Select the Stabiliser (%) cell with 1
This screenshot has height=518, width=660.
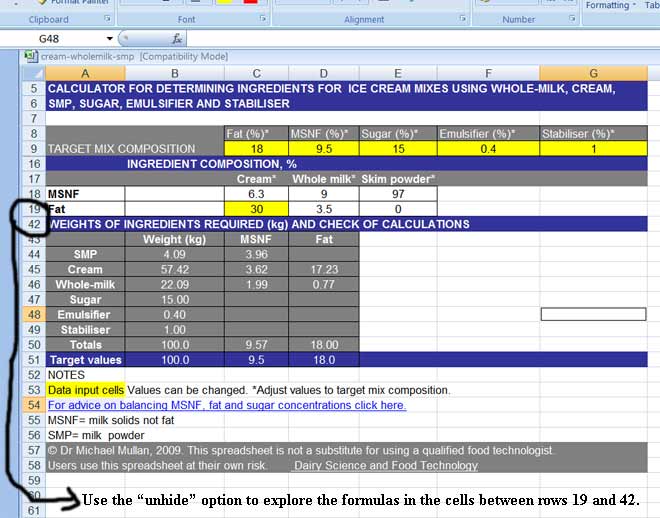[x=593, y=149]
